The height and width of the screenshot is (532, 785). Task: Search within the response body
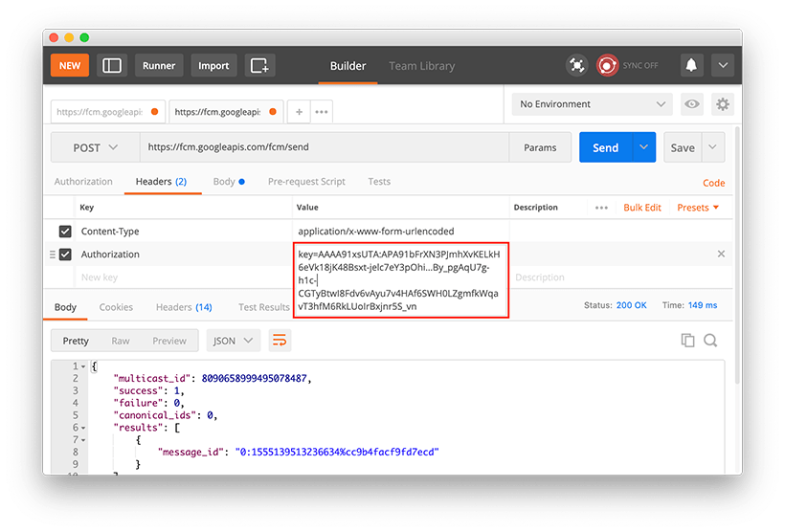(x=710, y=341)
